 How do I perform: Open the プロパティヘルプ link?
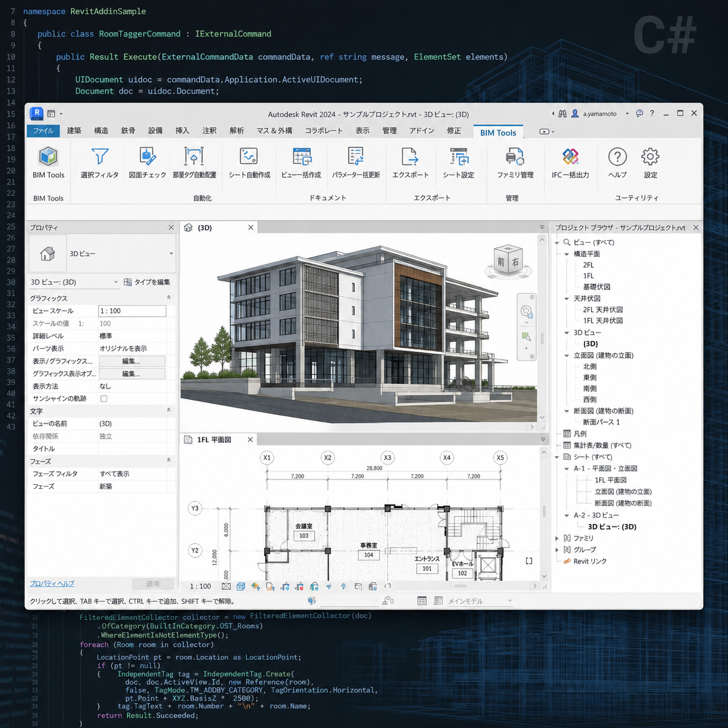pos(52,583)
